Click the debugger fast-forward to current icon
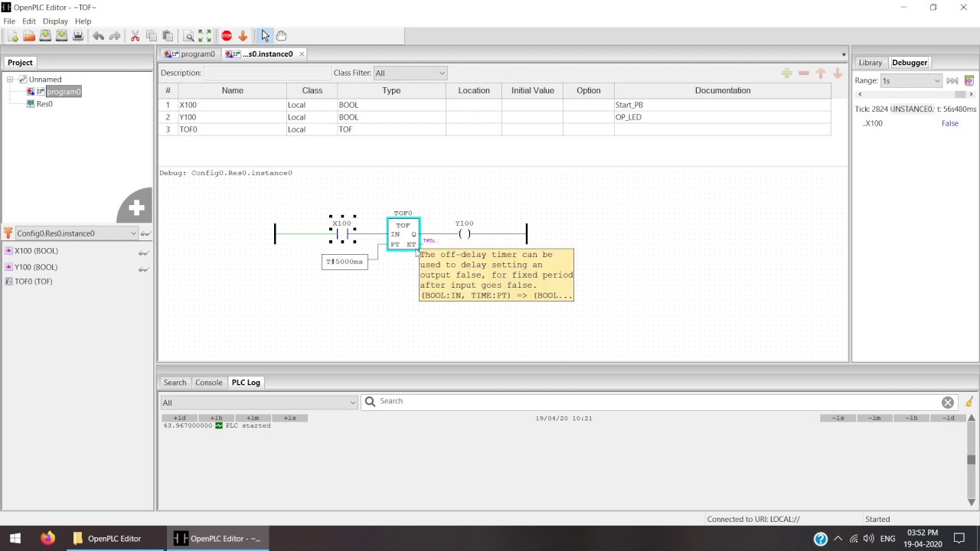 pos(952,80)
